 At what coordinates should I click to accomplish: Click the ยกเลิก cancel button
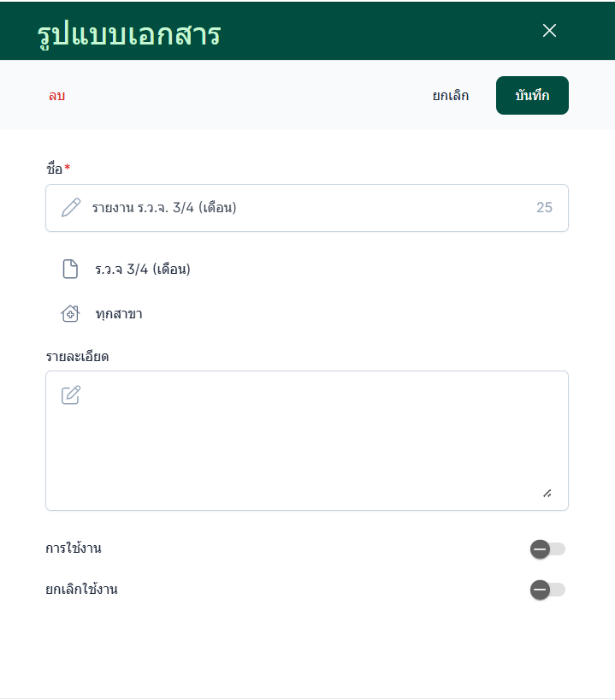click(451, 96)
